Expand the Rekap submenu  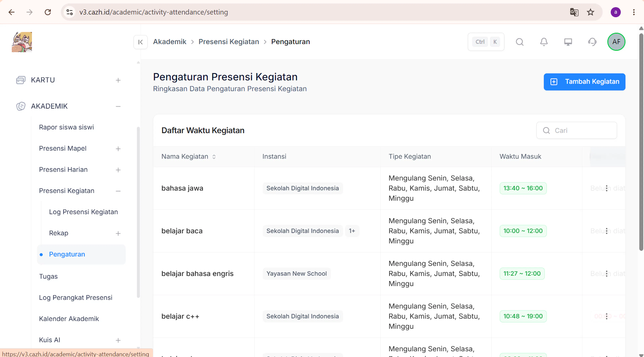coord(118,233)
